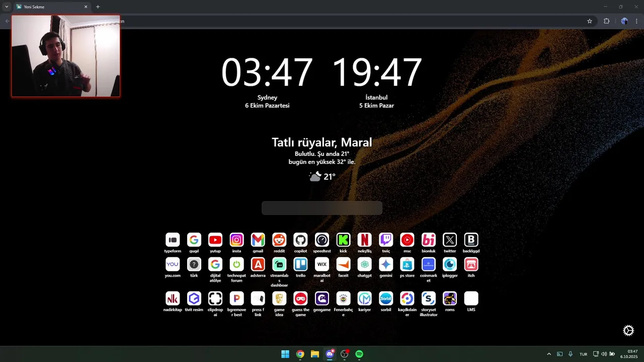Open the adsterra shortcut
644x362 pixels.
click(x=258, y=264)
